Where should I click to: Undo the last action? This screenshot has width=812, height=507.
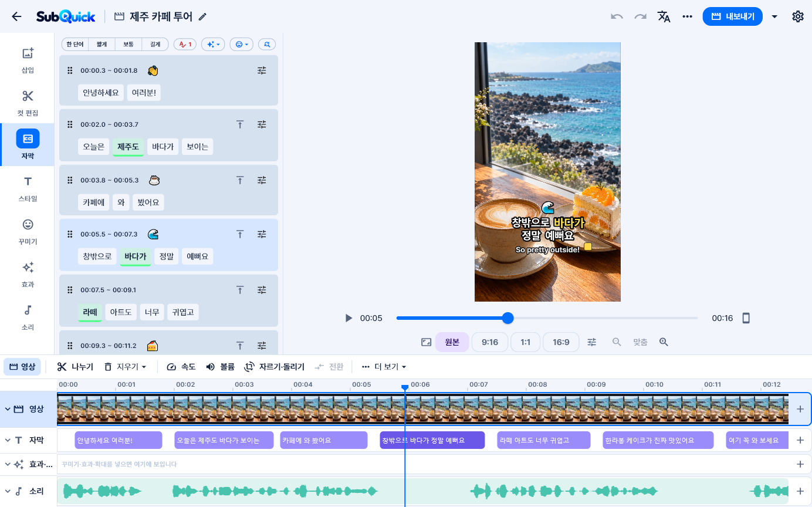(617, 16)
